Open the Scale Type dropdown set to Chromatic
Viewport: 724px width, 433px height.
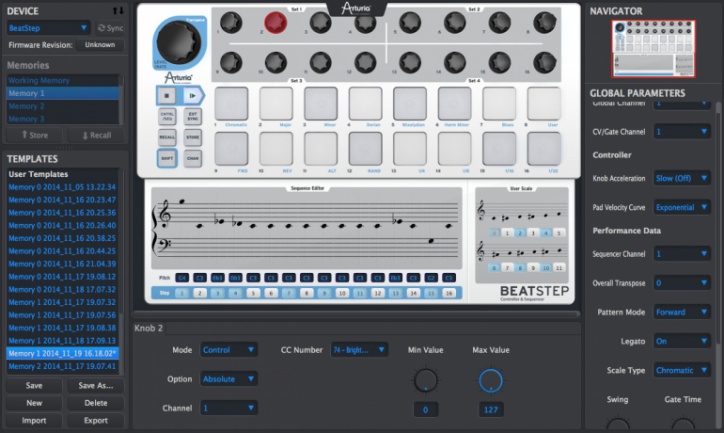682,370
